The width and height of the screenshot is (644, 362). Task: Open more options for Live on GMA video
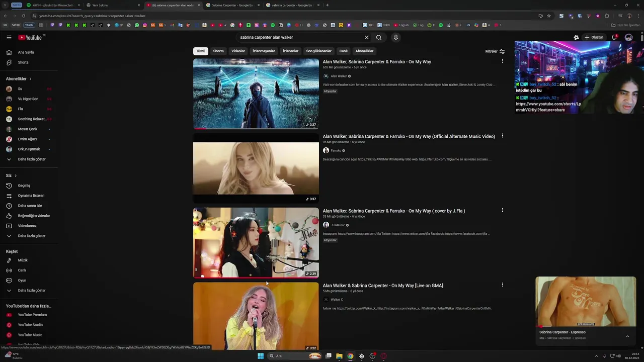502,285
